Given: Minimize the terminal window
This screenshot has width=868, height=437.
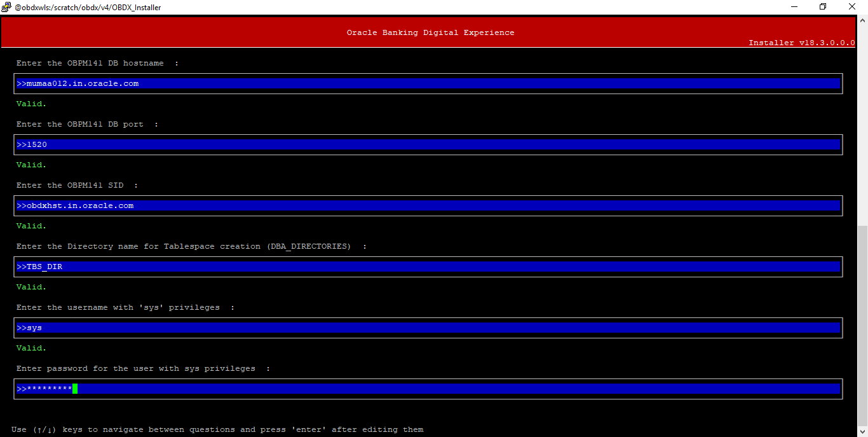Looking at the screenshot, I should coord(794,7).
